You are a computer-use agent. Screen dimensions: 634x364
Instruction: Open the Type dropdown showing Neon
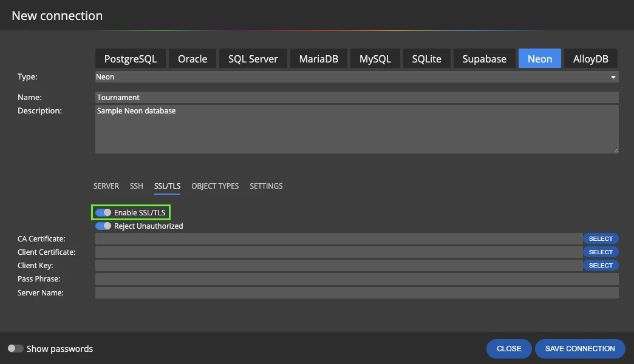[356, 77]
